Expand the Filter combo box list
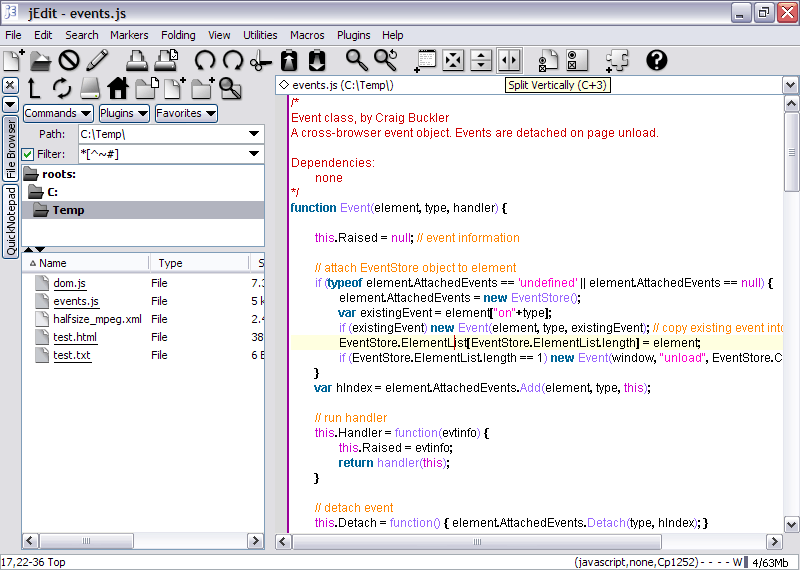The image size is (800, 570). click(254, 154)
